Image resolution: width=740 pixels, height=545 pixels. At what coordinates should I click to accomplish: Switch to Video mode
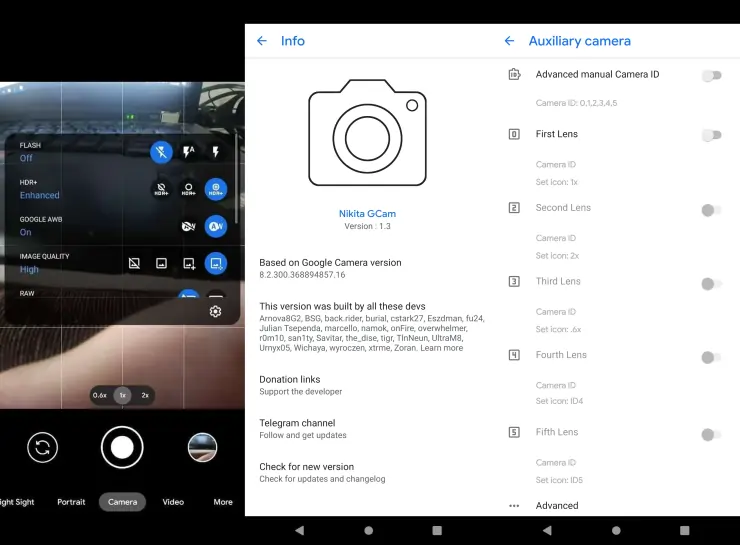click(x=173, y=502)
